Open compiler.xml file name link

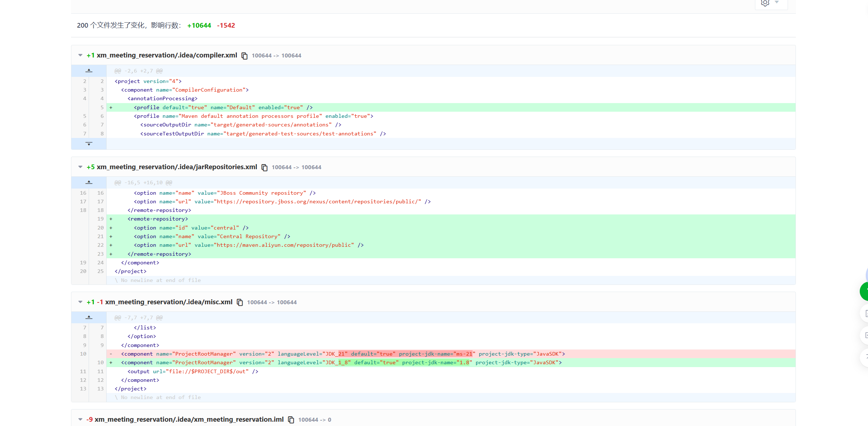tap(166, 55)
